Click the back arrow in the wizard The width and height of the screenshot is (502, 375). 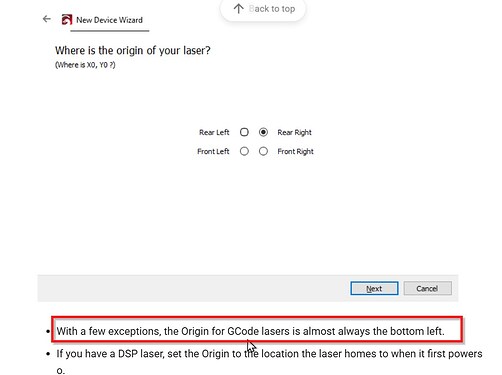click(47, 19)
